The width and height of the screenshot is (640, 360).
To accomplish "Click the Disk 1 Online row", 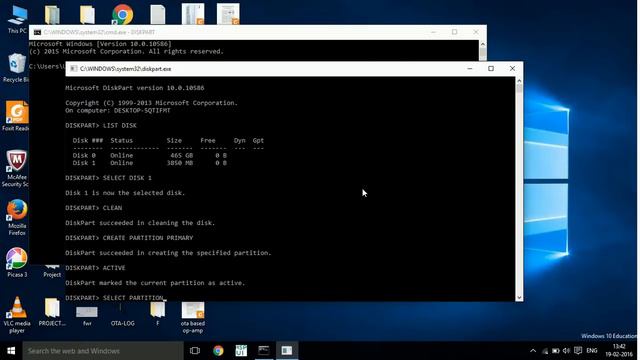I will 149,163.
